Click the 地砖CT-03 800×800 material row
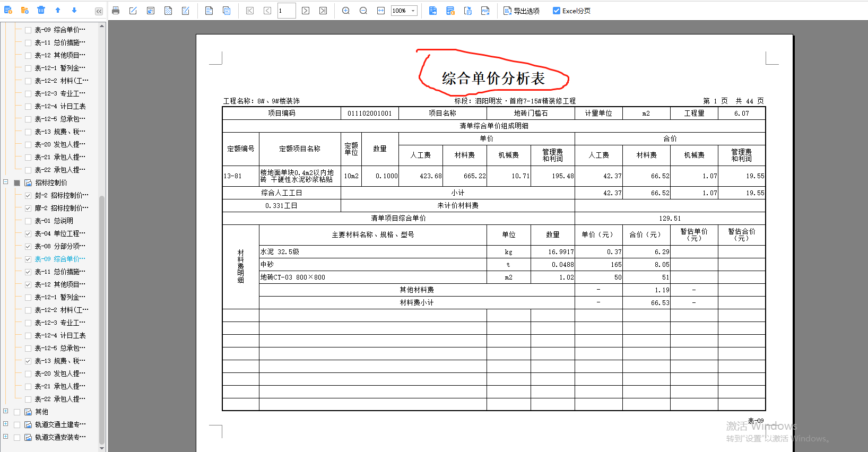868x452 pixels. 373,277
